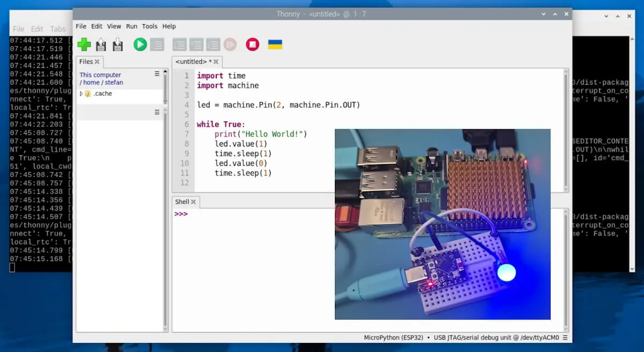Click the Open file toolbar icon
Image resolution: width=644 pixels, height=352 pixels.
point(101,45)
